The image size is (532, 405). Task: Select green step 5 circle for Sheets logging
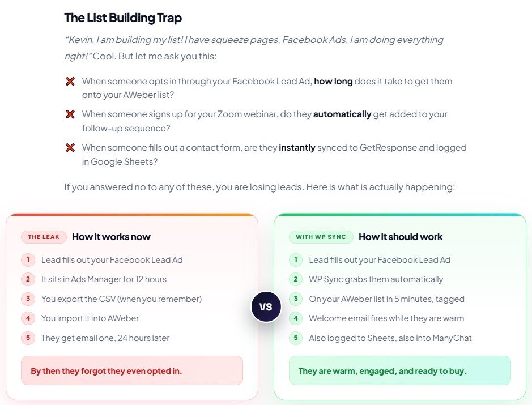(x=296, y=338)
